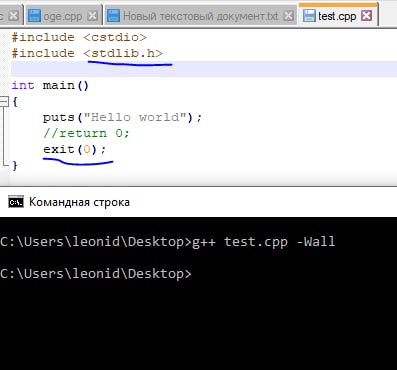
Task: Click the save icon on the test.cpp tab
Action: click(309, 16)
